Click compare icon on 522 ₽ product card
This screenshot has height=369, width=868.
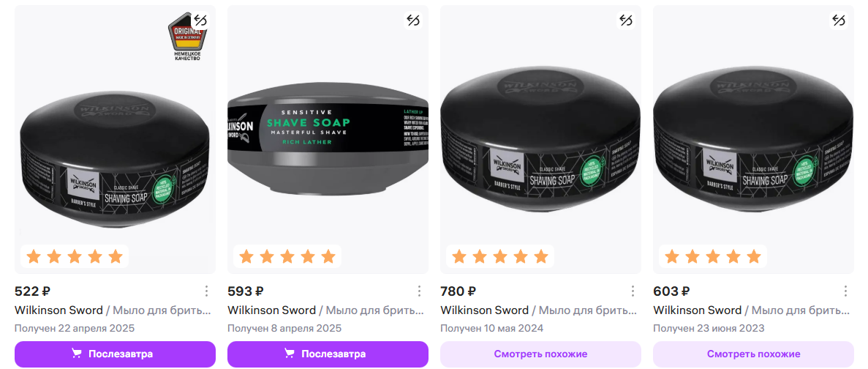tap(200, 20)
